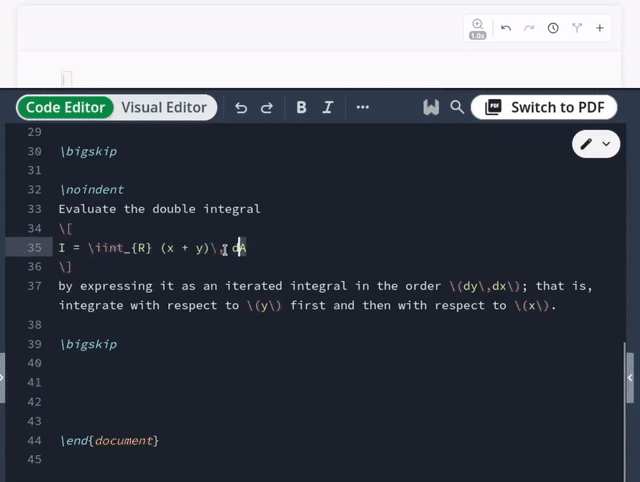Click \end{document} on line 44
This screenshot has width=640, height=482.
(109, 441)
